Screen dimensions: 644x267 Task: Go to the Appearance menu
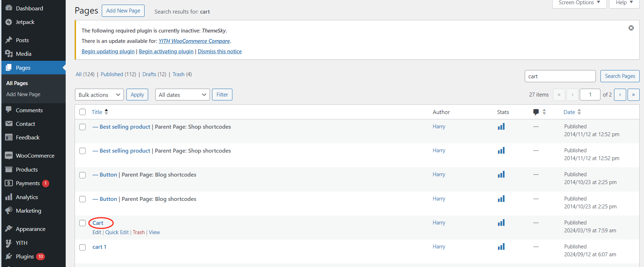30,229
